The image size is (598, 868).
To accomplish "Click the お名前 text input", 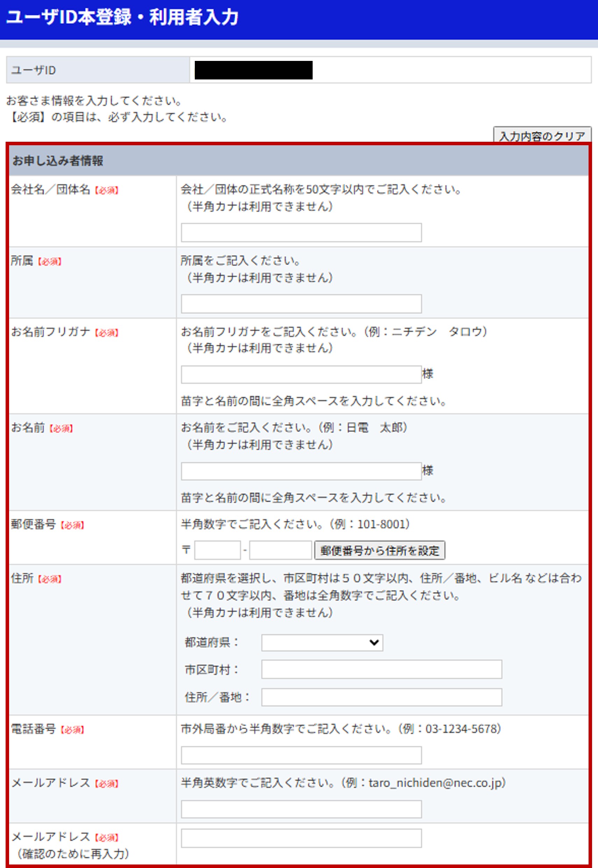I will click(x=301, y=470).
